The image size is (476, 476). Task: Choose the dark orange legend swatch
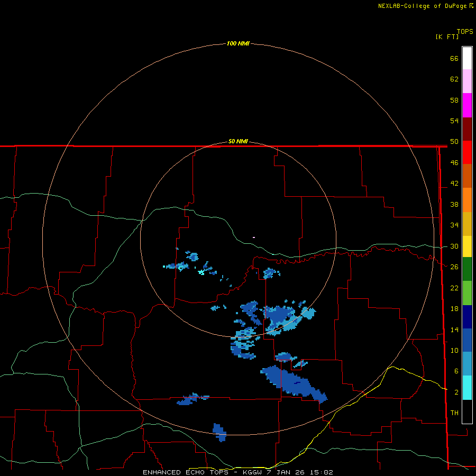467,176
